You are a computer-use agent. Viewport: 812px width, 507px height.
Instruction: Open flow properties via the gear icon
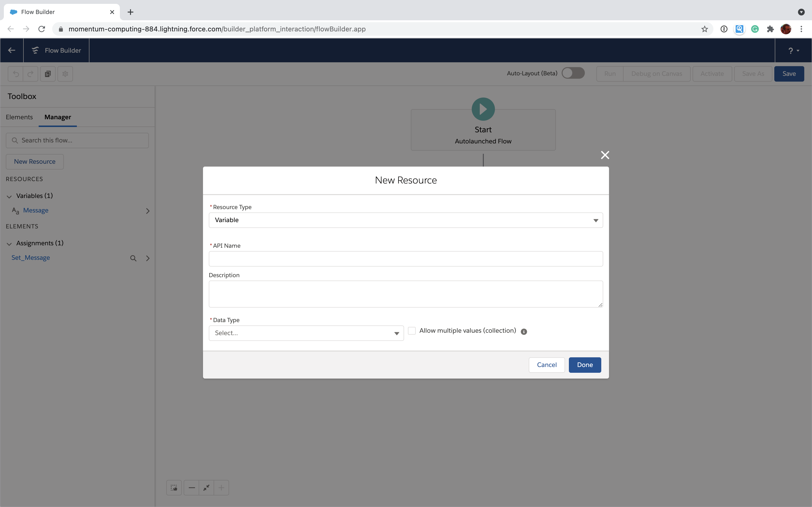[x=65, y=73]
